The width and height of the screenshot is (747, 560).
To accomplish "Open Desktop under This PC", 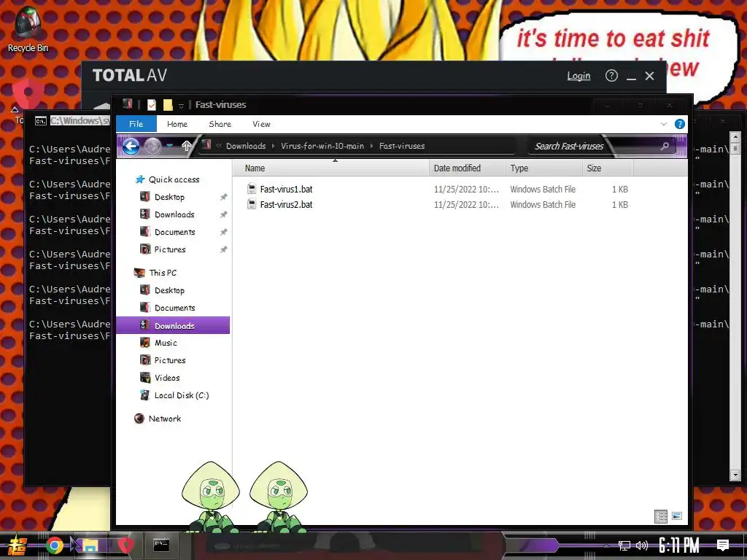I will pos(169,290).
